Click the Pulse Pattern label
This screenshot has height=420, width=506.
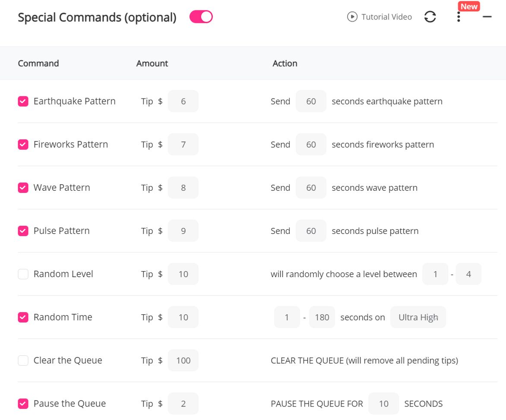[61, 231]
